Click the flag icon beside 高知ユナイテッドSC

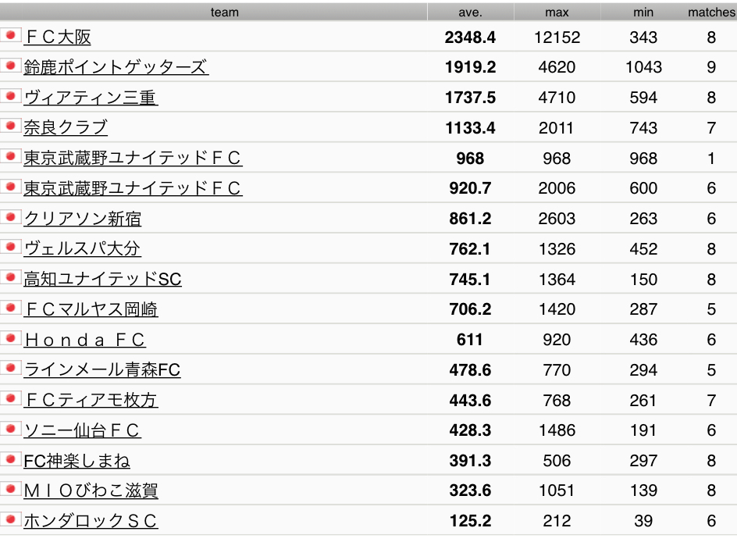(x=10, y=277)
